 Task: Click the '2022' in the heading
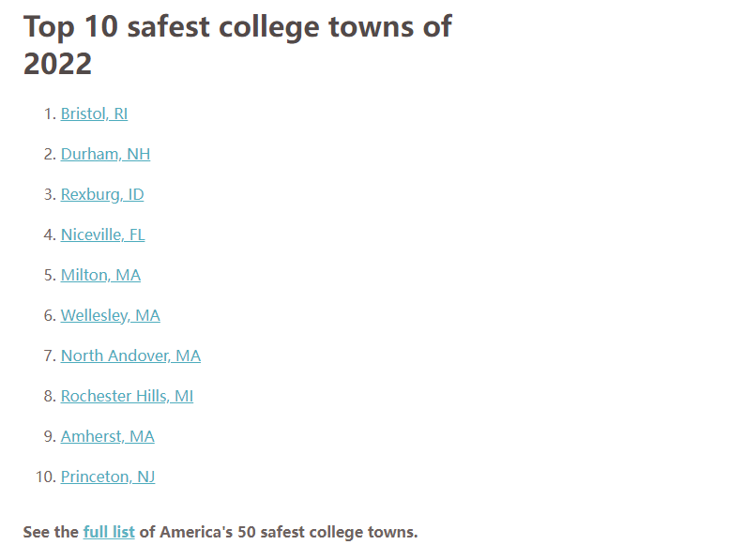click(x=57, y=64)
